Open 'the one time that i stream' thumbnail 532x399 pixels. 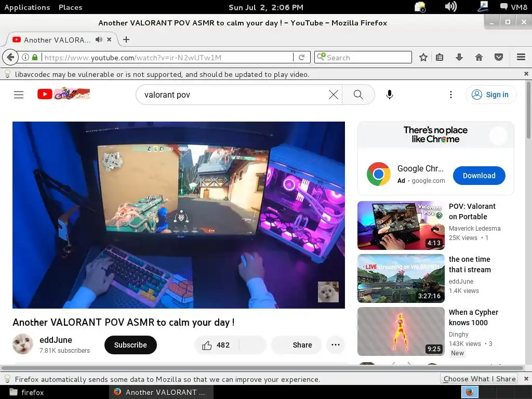(x=401, y=278)
